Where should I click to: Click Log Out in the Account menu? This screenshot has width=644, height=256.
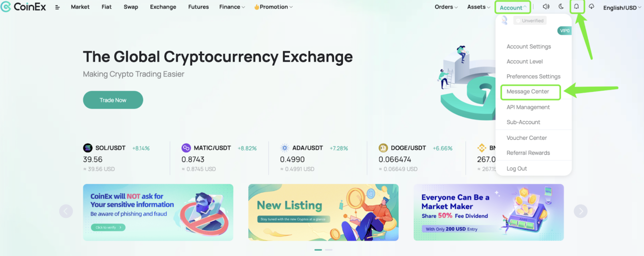pyautogui.click(x=517, y=168)
